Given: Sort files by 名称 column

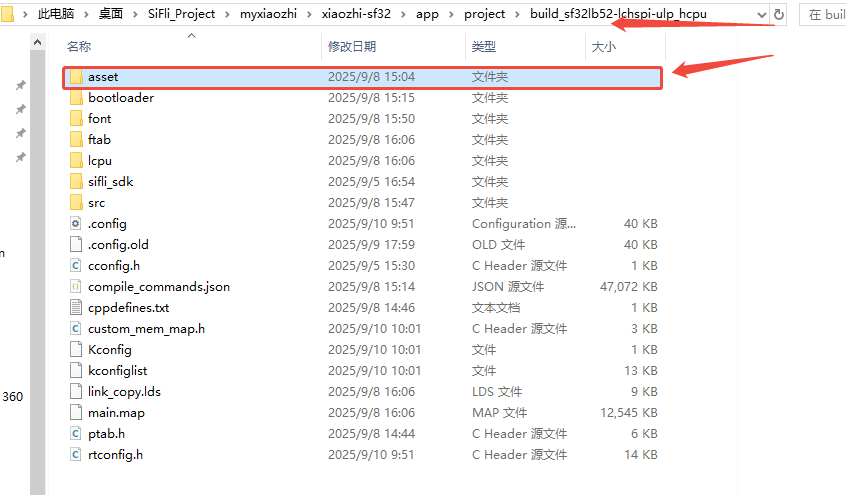Looking at the screenshot, I should (x=79, y=46).
